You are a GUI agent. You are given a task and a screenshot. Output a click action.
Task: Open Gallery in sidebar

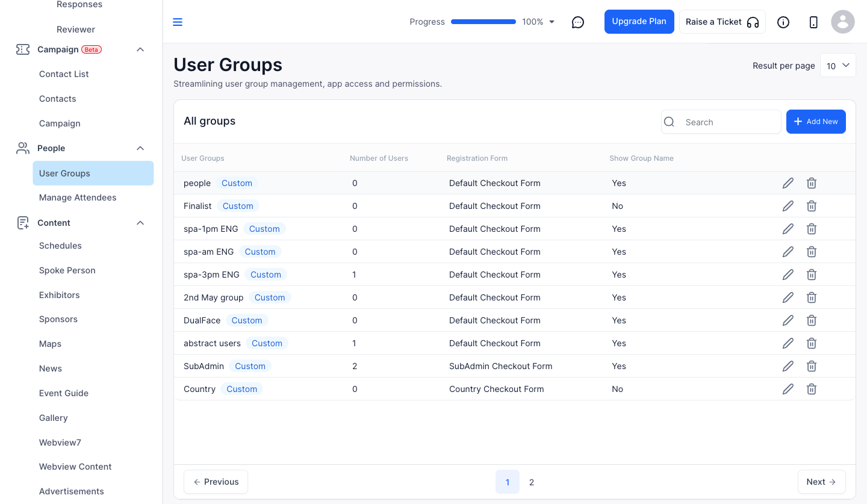coord(54,418)
